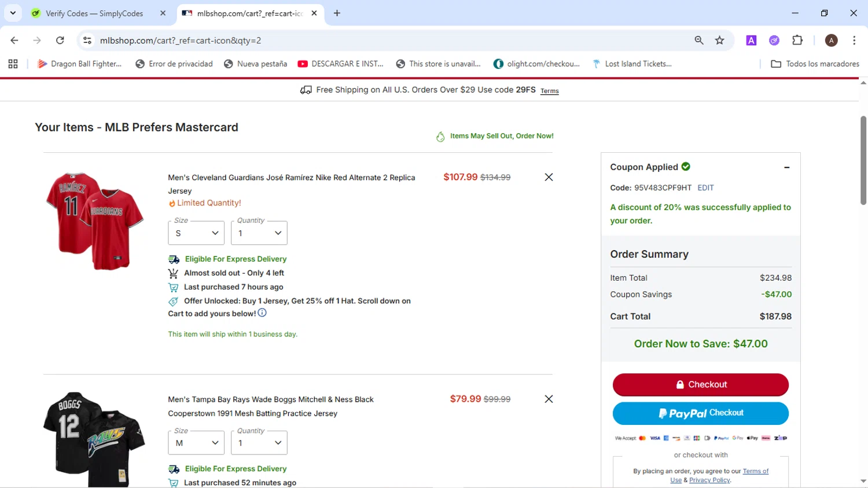Open the Extensions puzzle icon
The width and height of the screenshot is (868, 488).
(797, 41)
